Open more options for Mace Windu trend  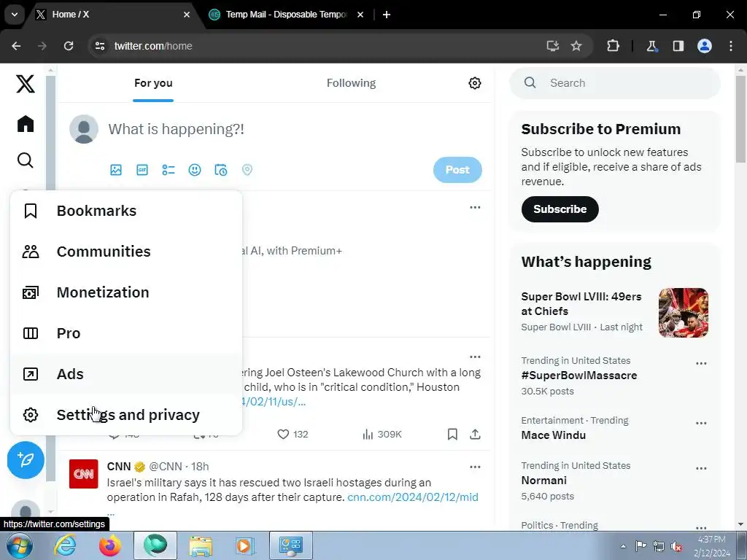pyautogui.click(x=701, y=424)
